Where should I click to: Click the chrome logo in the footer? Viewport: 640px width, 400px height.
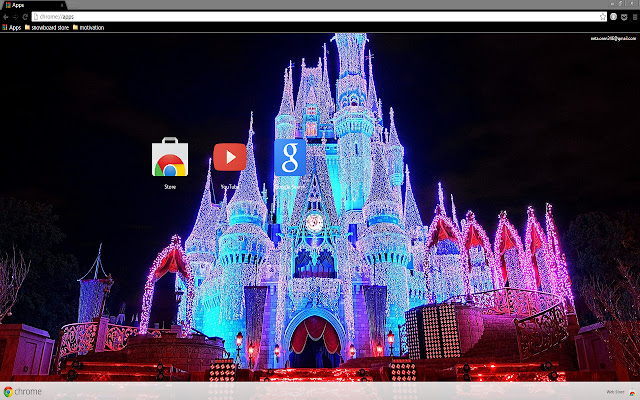coord(23,391)
